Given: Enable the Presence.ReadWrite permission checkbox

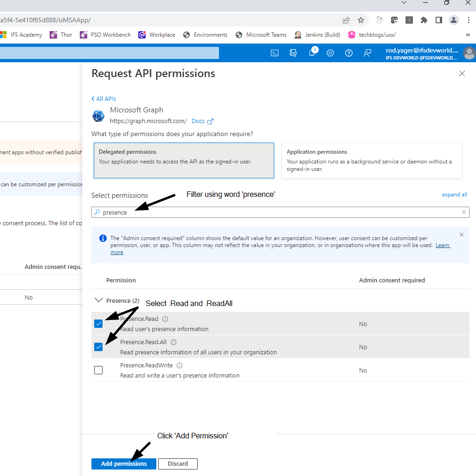Looking at the screenshot, I should pos(98,370).
